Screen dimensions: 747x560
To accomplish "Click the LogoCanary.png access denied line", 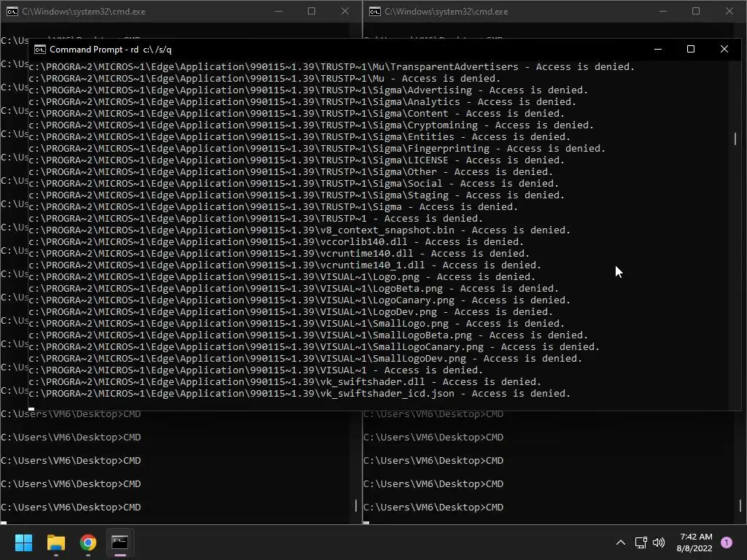I will [300, 300].
